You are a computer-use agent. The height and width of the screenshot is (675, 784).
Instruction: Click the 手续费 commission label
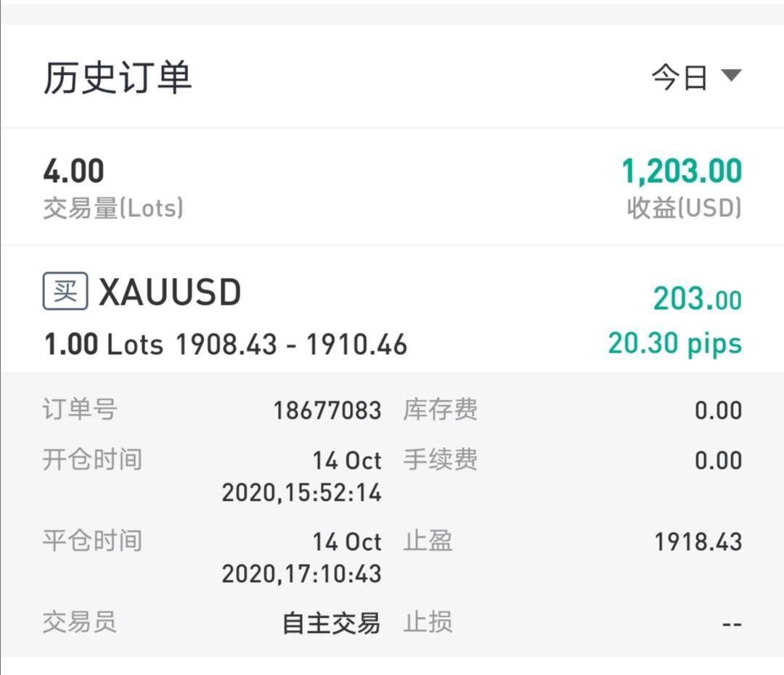click(440, 460)
